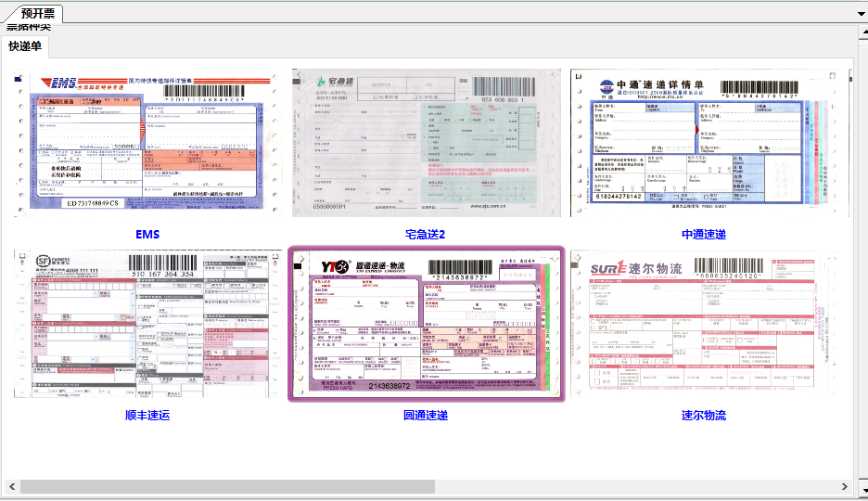
Task: Choose the 圆通速递 waybill template thumbnail
Action: [x=427, y=324]
